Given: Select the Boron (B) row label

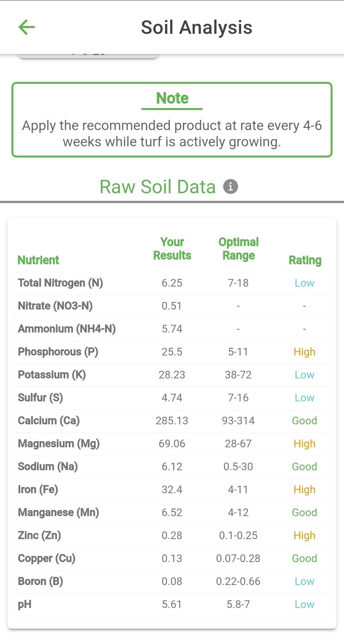Looking at the screenshot, I should (x=40, y=581).
